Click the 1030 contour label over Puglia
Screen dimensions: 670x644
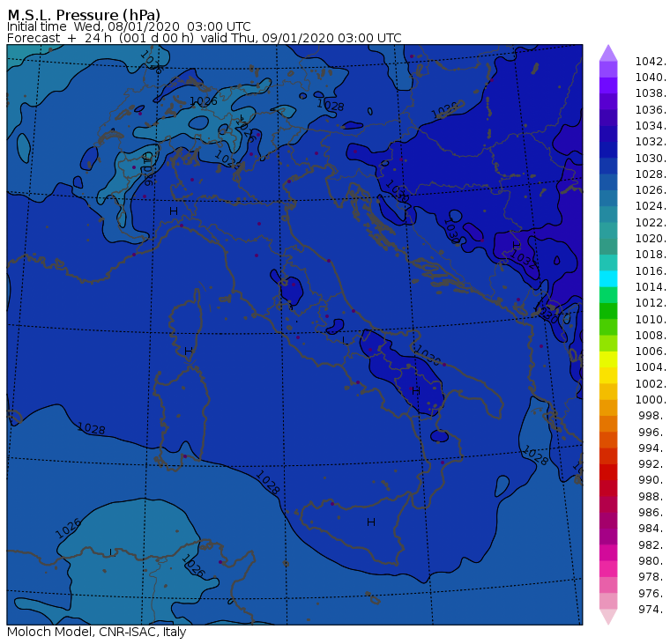point(428,355)
